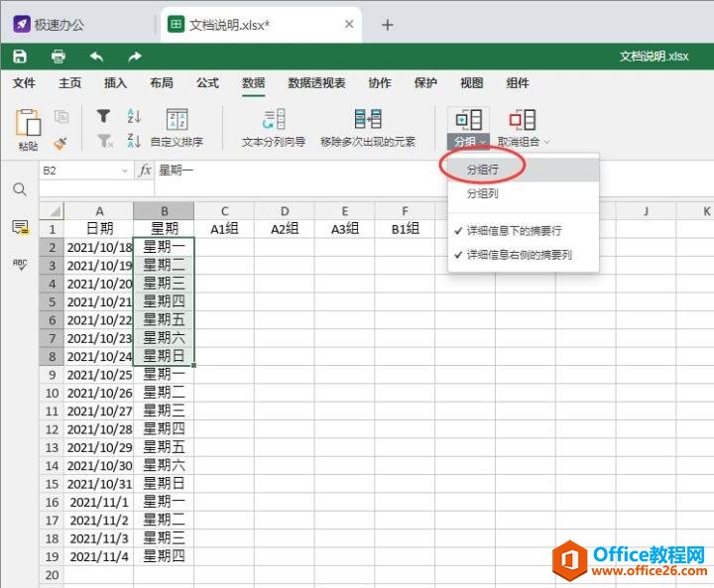Select column C header
Image resolution: width=714 pixels, height=588 pixels.
point(224,211)
